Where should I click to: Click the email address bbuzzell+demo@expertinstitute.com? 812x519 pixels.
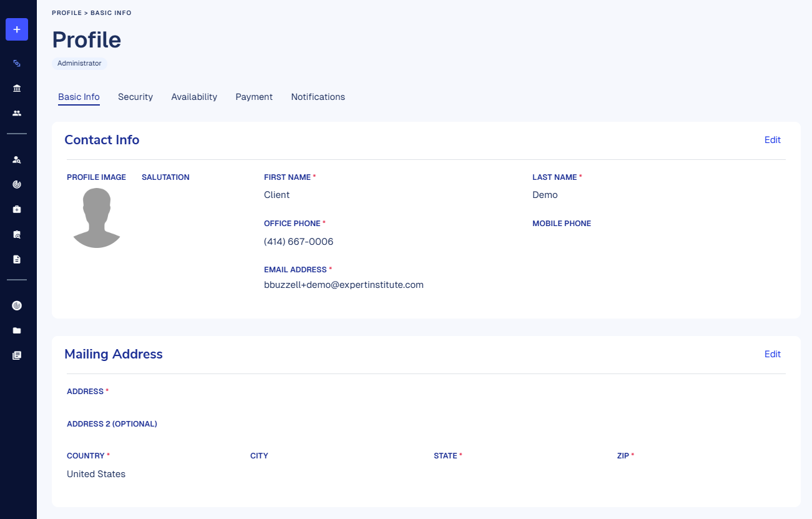[x=344, y=285]
